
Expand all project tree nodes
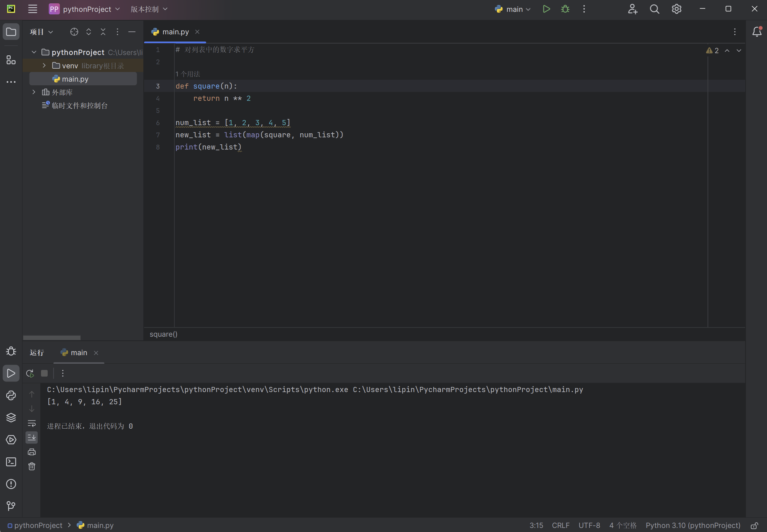[89, 32]
